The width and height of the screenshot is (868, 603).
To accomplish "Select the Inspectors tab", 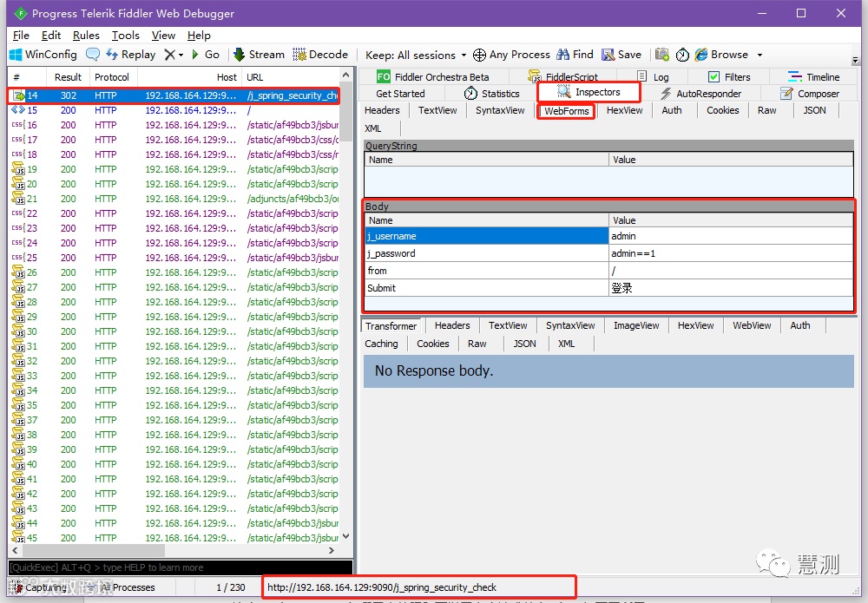I will tap(589, 92).
